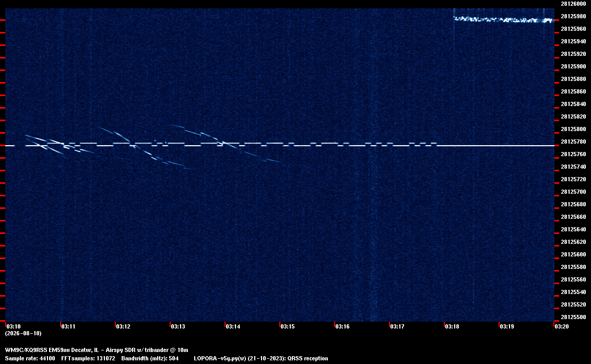Click the 28125720 frequency label
The image size is (591, 364).
pos(573,179)
